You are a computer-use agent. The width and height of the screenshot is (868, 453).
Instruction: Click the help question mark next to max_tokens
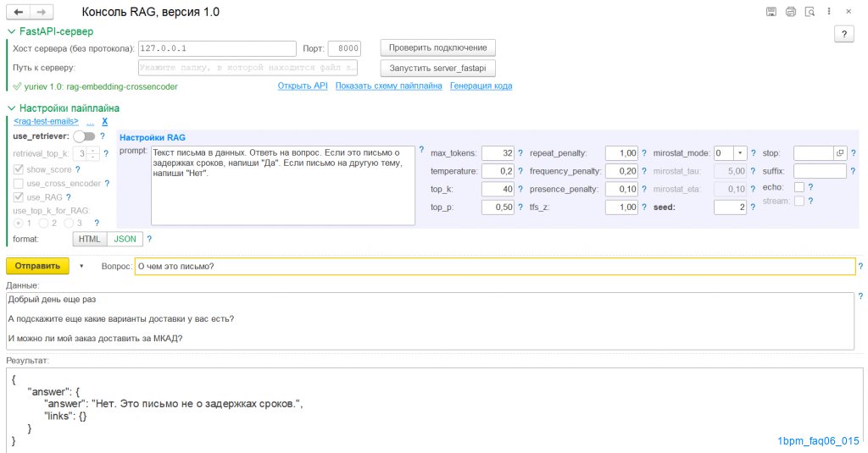point(520,153)
